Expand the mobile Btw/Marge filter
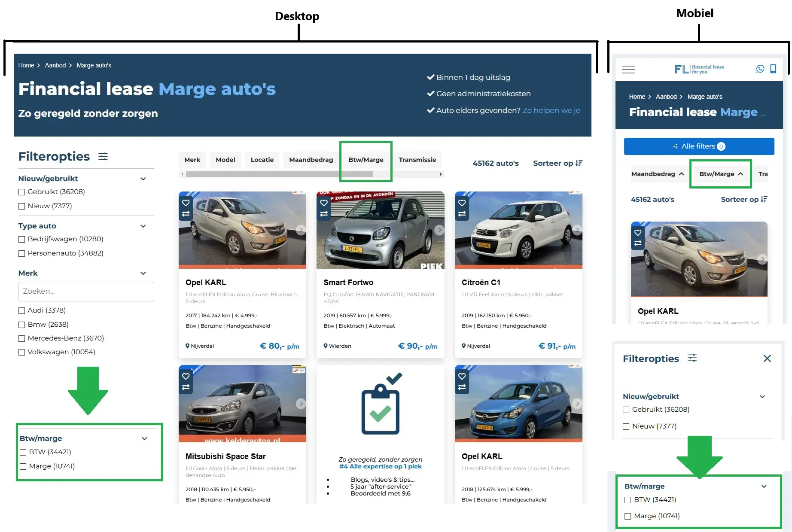The width and height of the screenshot is (792, 532). point(721,174)
